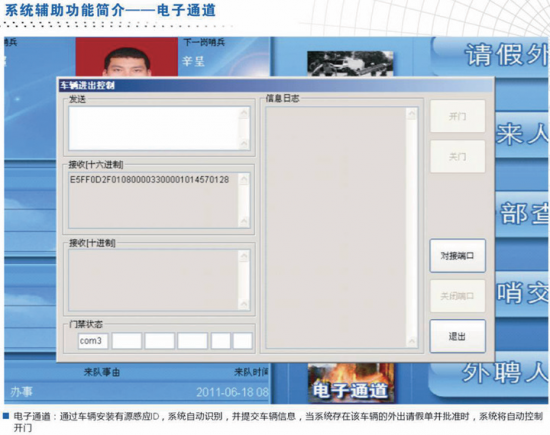Click the up arrow of 信息日志 scrollbar
Image resolution: width=550 pixels, height=435 pixels.
click(x=412, y=114)
